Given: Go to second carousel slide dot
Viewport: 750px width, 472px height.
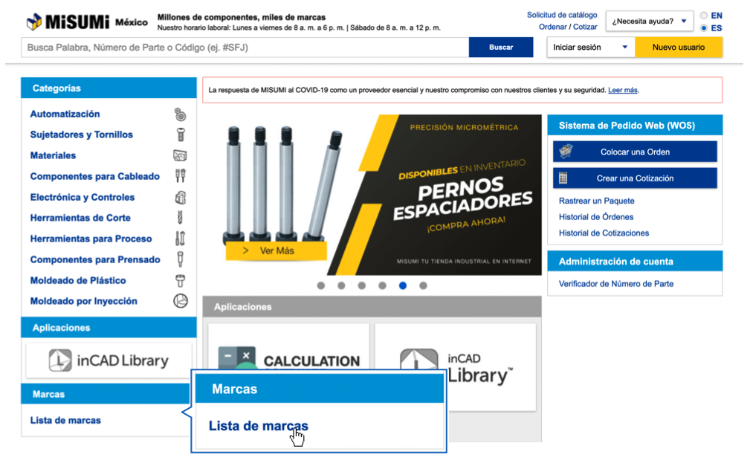Looking at the screenshot, I should tap(341, 285).
